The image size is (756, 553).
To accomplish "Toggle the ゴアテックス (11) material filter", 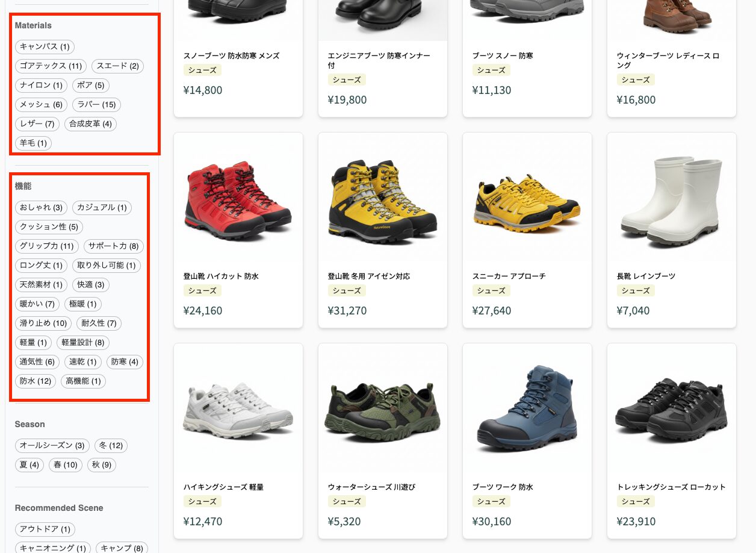I will click(x=51, y=66).
